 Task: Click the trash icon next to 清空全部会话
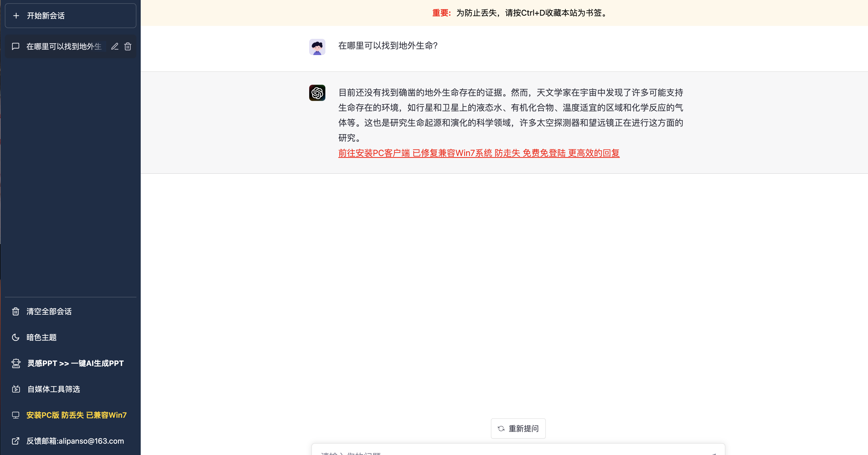[16, 311]
